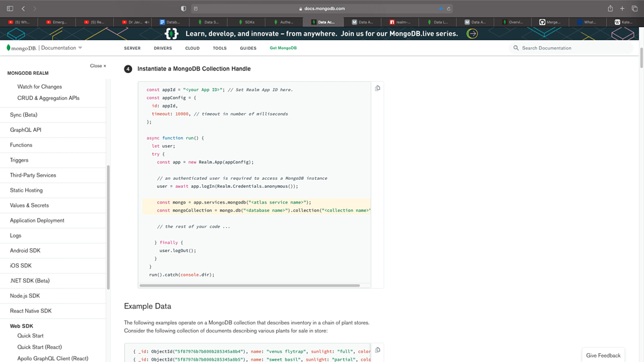Open a new Safari tab

pyautogui.click(x=622, y=9)
